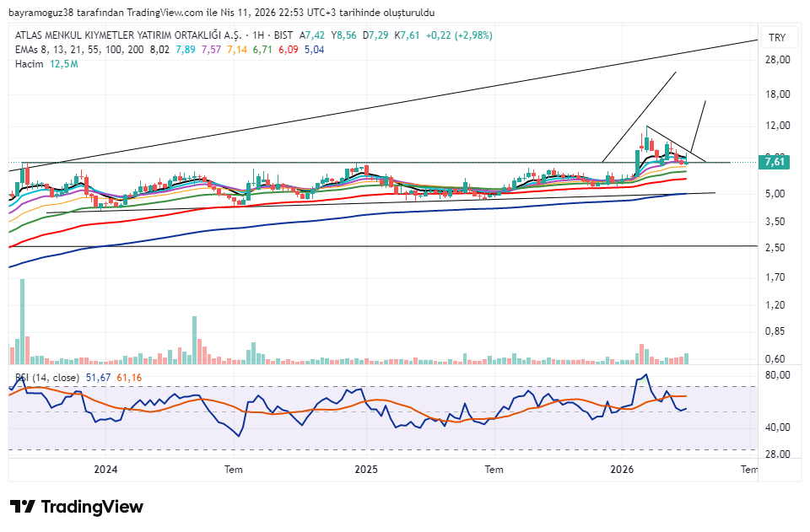Screen dimensions: 810x532
Task: Click the Tem label between 2024 and 2025
Action: pos(234,470)
